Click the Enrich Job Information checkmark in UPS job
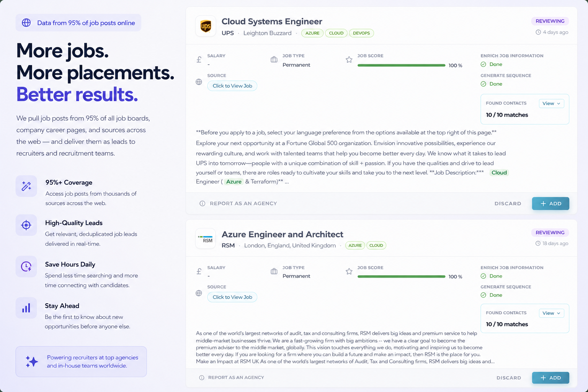The width and height of the screenshot is (588, 392). coord(483,64)
